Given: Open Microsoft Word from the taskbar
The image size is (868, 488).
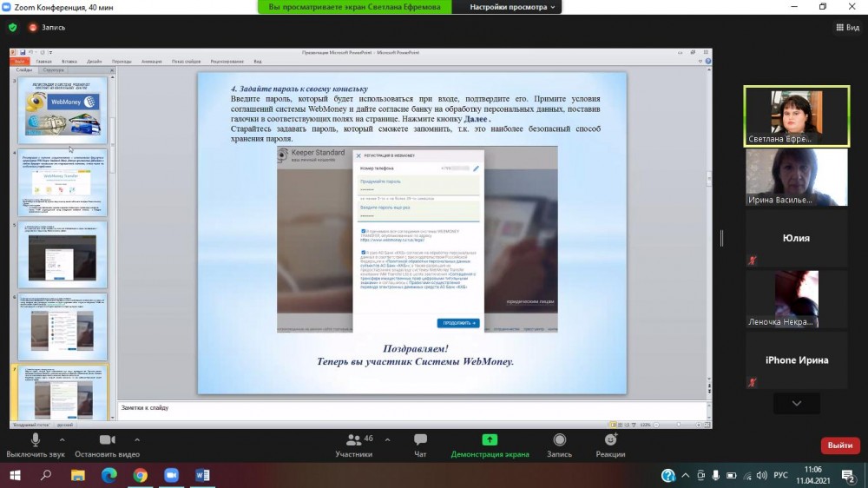Looking at the screenshot, I should point(203,475).
